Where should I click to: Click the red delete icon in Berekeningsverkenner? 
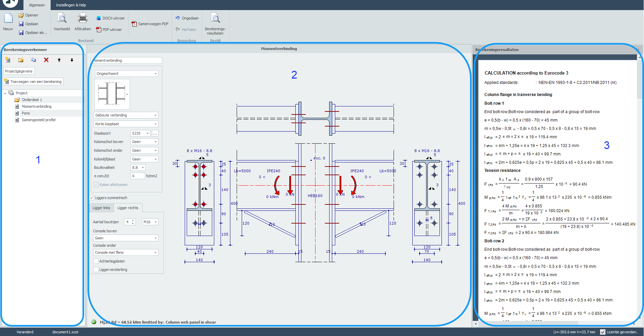point(46,60)
